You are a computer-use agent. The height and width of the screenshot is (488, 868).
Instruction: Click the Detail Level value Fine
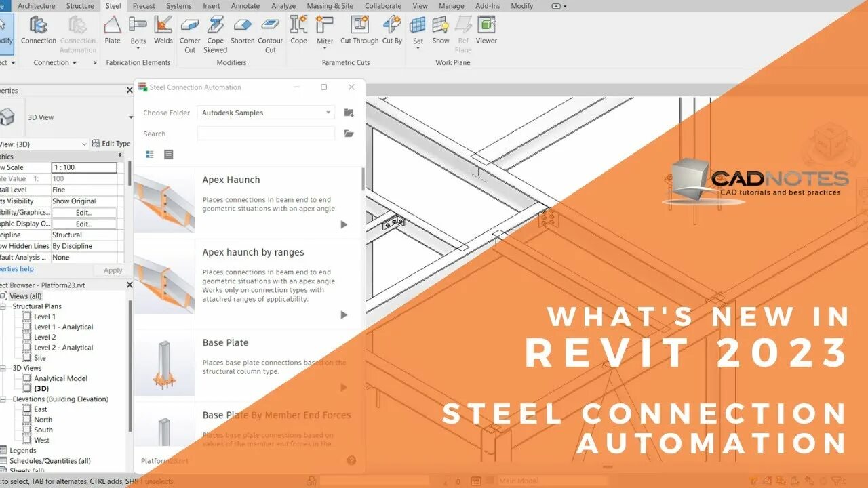click(x=84, y=190)
